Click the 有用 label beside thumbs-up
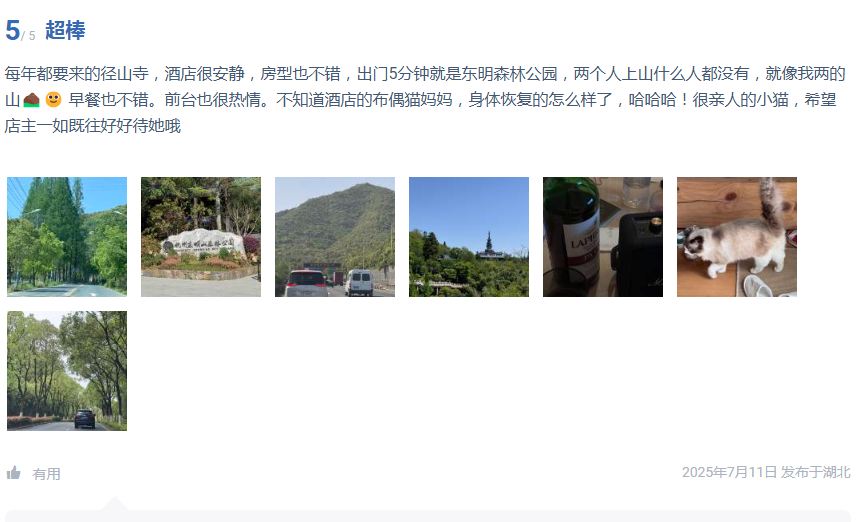The image size is (860, 522). coord(47,474)
